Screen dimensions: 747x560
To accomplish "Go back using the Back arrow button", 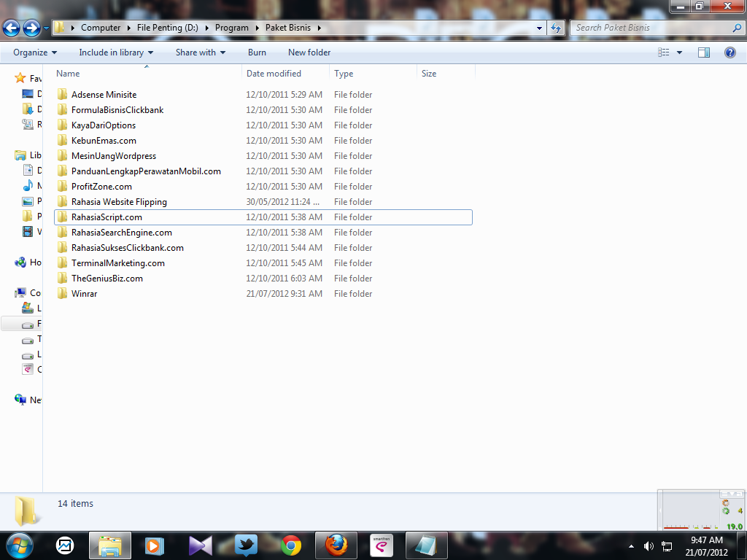I will click(12, 28).
